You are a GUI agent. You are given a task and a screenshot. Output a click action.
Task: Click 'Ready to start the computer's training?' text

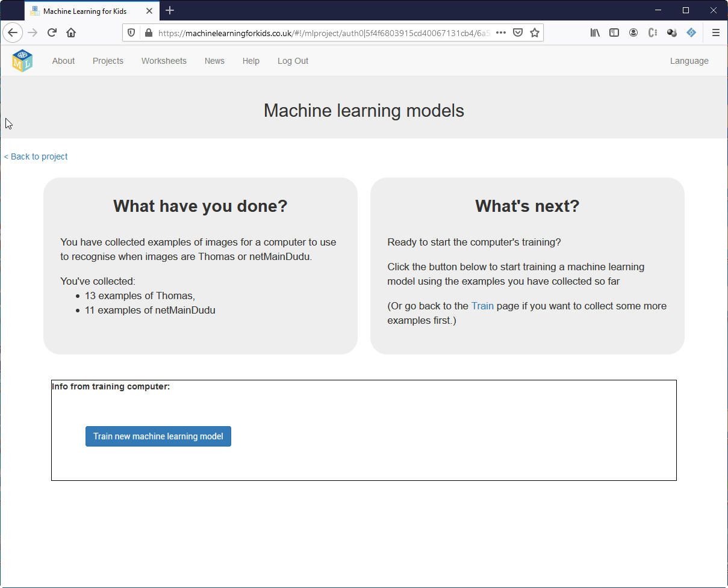tap(474, 242)
